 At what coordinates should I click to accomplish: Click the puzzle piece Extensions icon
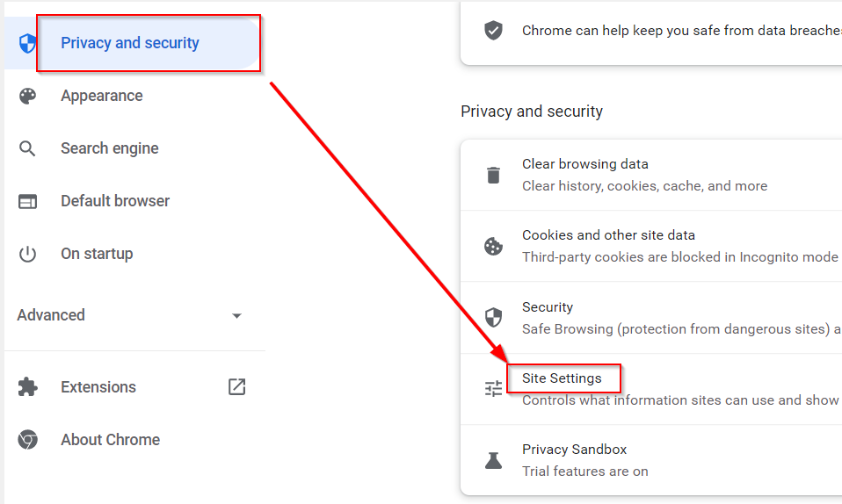(x=27, y=387)
